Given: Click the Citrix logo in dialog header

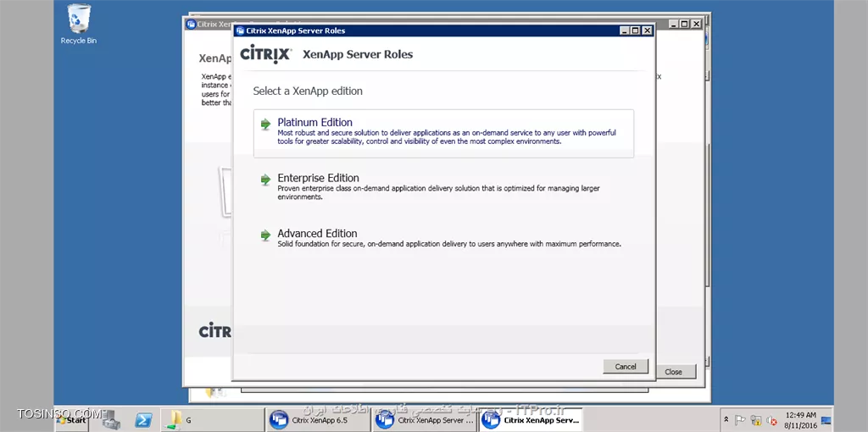Looking at the screenshot, I should (265, 54).
